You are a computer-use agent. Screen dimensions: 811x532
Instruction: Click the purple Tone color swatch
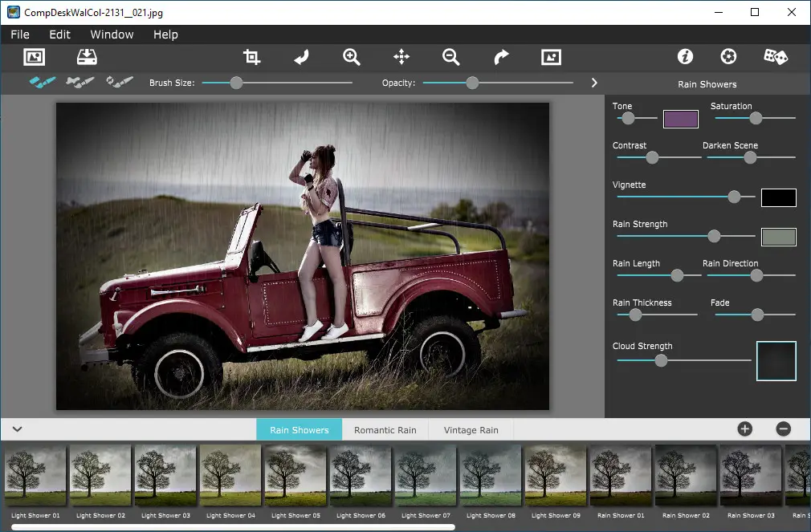pyautogui.click(x=681, y=119)
